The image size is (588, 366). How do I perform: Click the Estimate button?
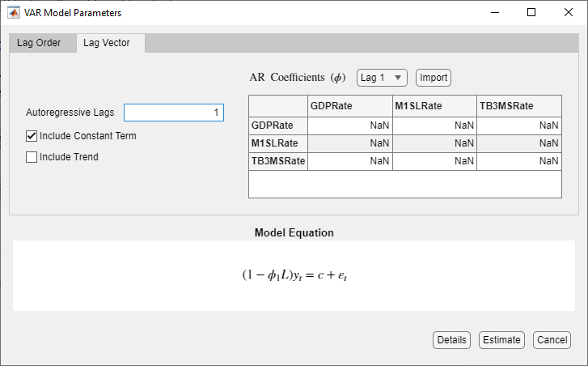coord(501,340)
